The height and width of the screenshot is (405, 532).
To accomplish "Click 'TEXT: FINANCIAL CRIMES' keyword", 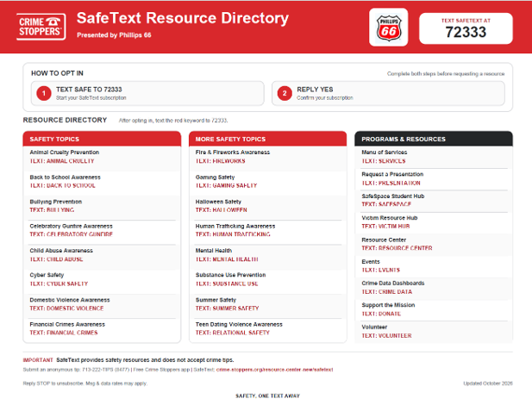I will pyautogui.click(x=64, y=333).
